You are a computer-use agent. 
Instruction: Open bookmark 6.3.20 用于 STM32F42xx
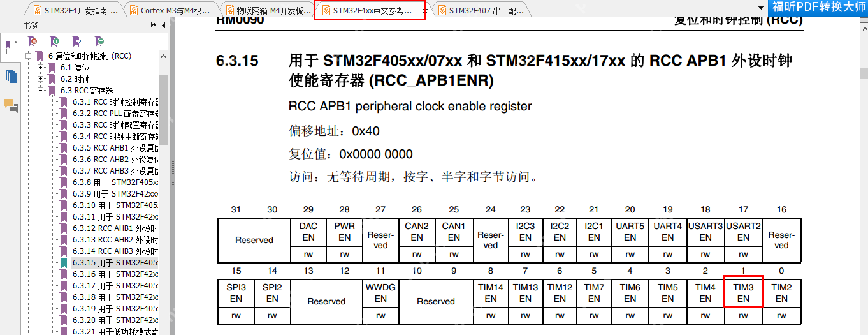point(115,320)
